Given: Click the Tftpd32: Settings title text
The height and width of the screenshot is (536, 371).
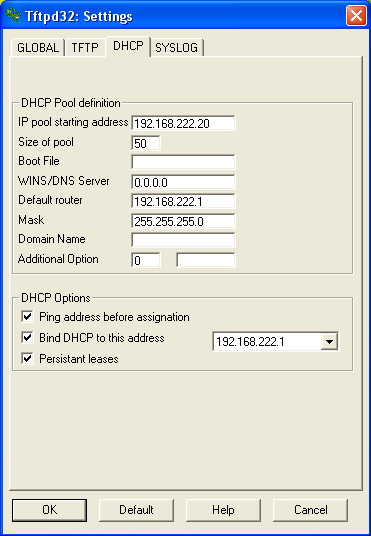Looking at the screenshot, I should pos(78,16).
